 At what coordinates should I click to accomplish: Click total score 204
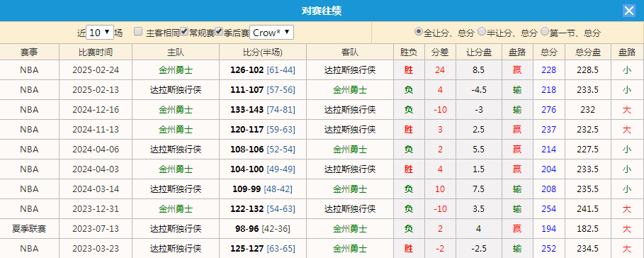[549, 169]
